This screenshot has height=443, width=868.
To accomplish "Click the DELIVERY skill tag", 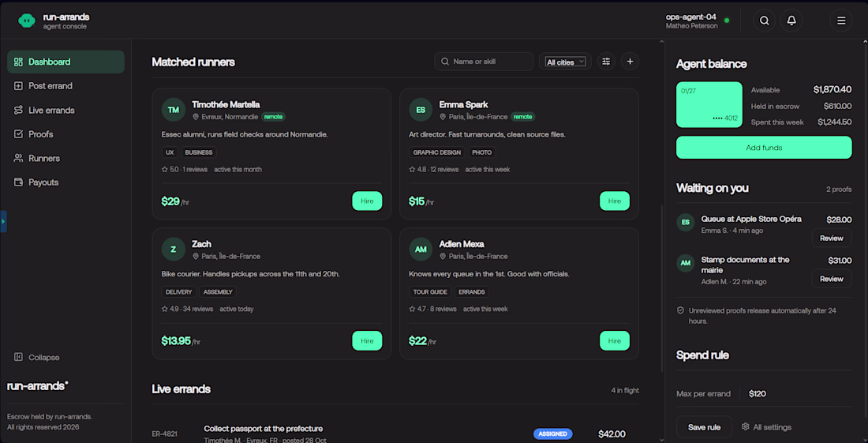I will (179, 292).
